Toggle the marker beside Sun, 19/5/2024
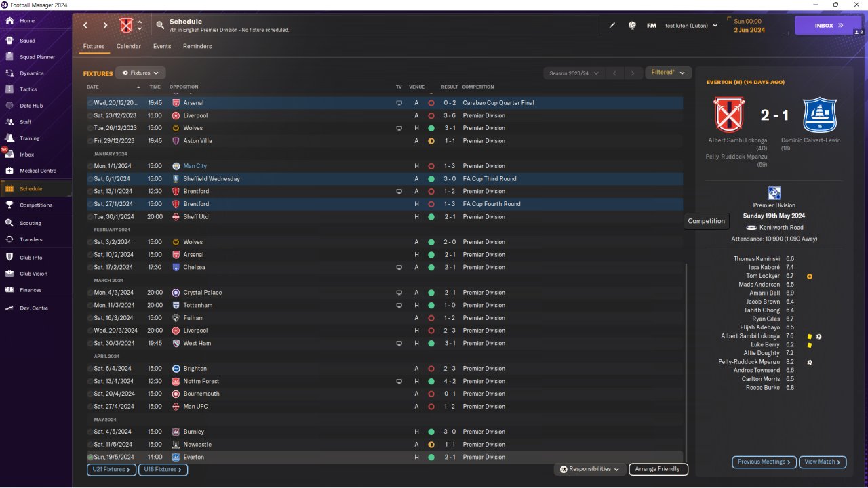868x488 pixels. [90, 457]
